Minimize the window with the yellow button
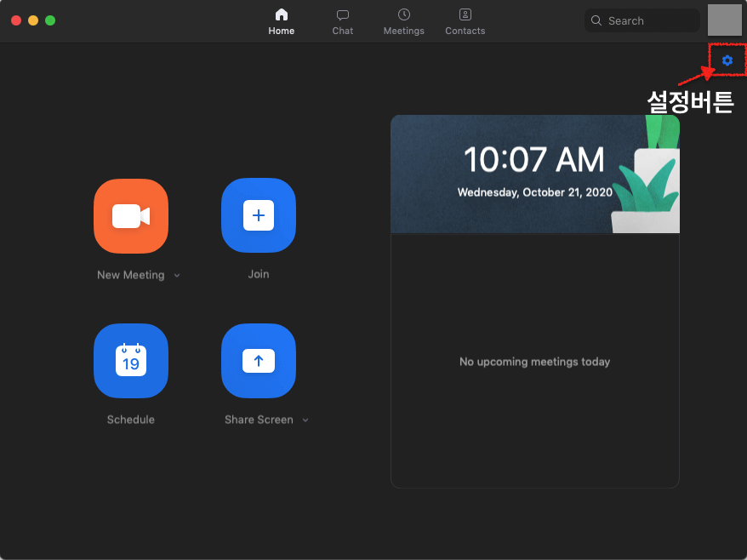 click(33, 20)
